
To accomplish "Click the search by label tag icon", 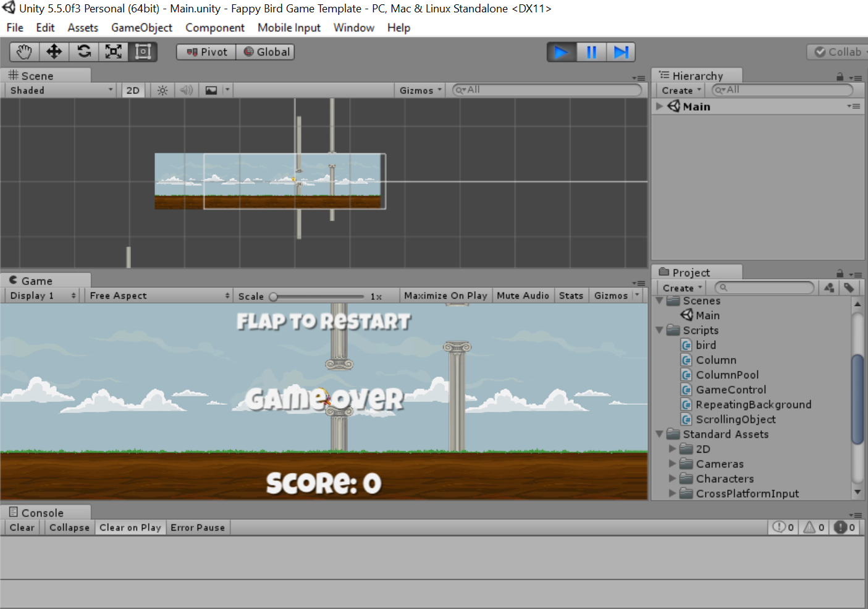I will [849, 287].
